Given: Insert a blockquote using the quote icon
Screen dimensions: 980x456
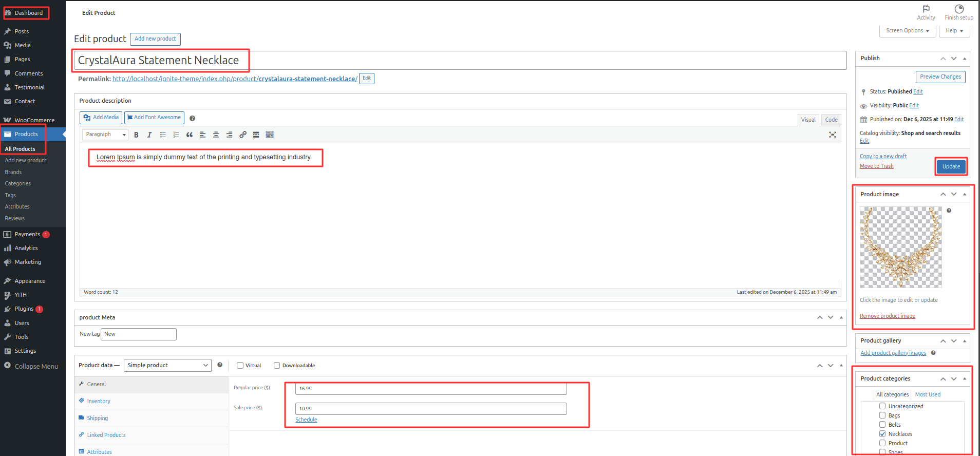Looking at the screenshot, I should 190,135.
